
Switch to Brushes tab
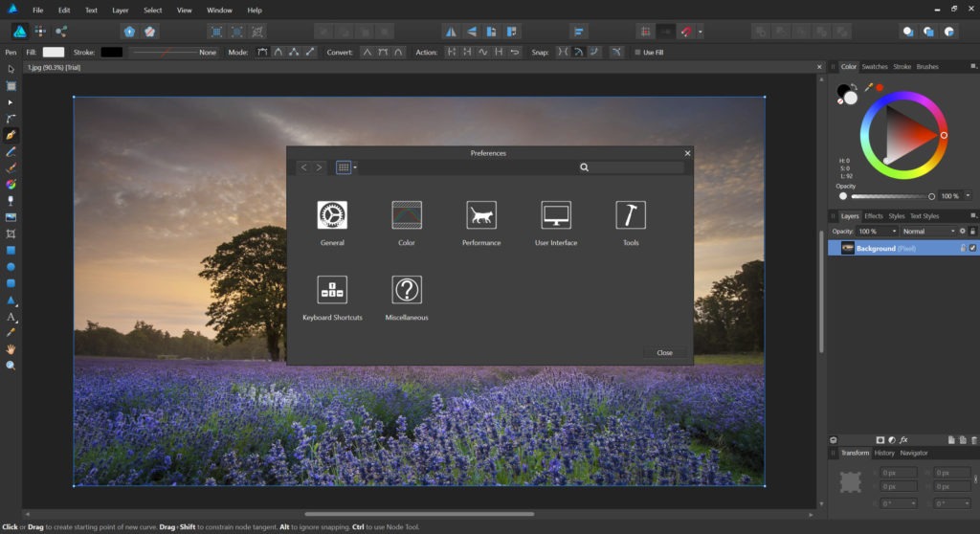coord(927,66)
